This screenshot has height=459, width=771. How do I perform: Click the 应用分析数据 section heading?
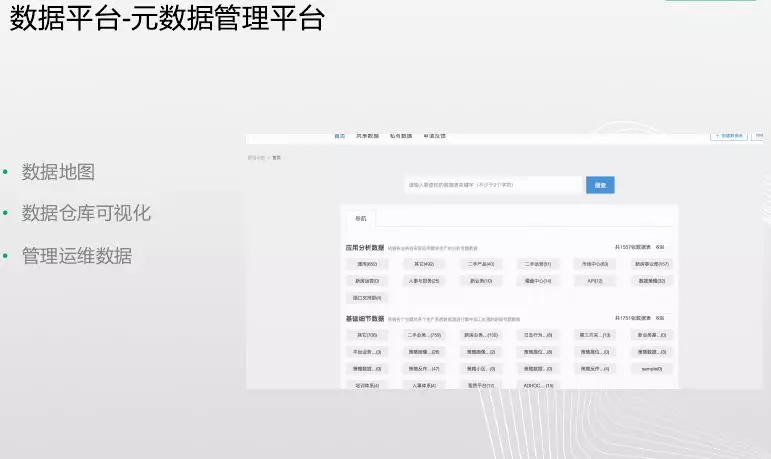click(364, 247)
